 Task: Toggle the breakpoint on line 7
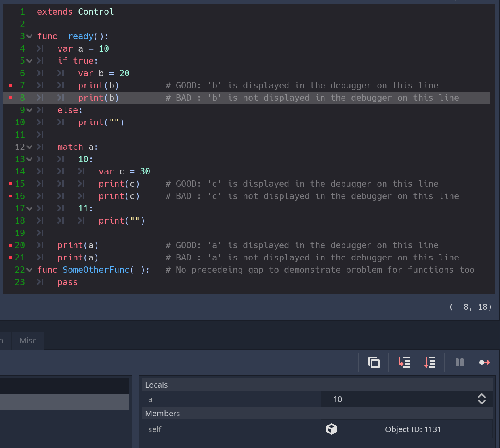click(x=11, y=85)
